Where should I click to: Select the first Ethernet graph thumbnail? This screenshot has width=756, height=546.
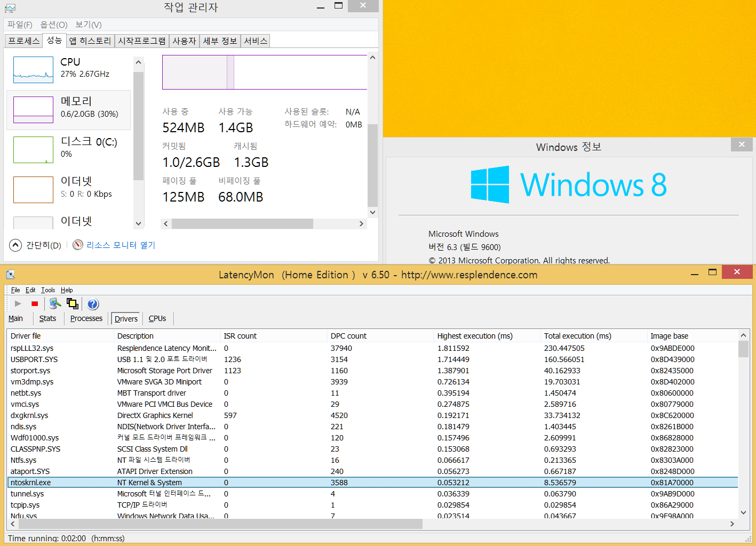point(33,190)
